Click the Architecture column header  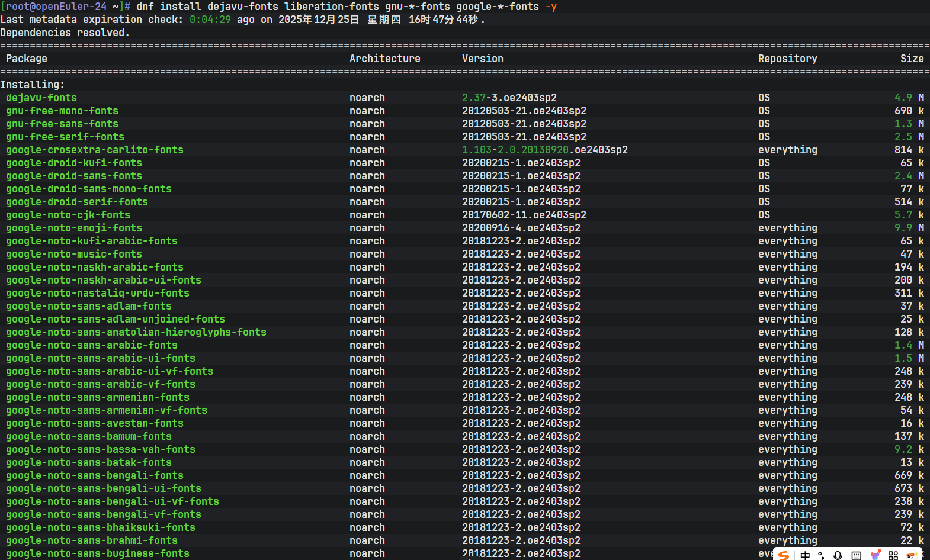385,59
